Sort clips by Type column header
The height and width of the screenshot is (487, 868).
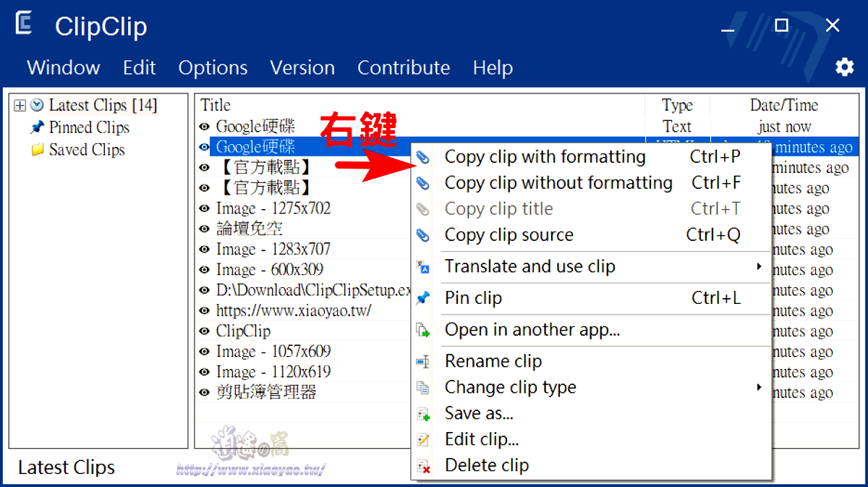[x=678, y=106]
